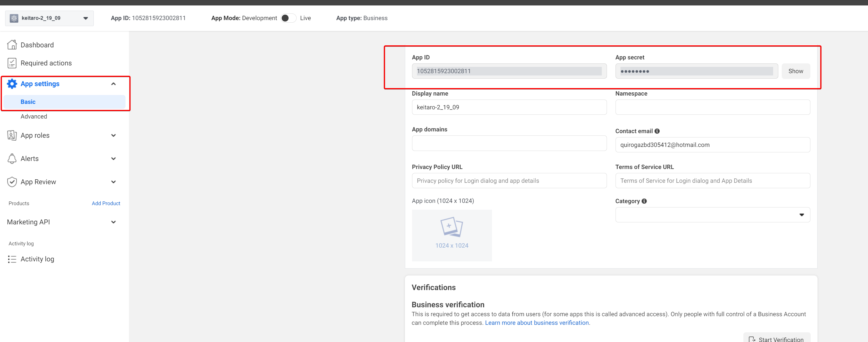The width and height of the screenshot is (868, 342).
Task: Open the Learn more about business verification link
Action: (x=537, y=323)
